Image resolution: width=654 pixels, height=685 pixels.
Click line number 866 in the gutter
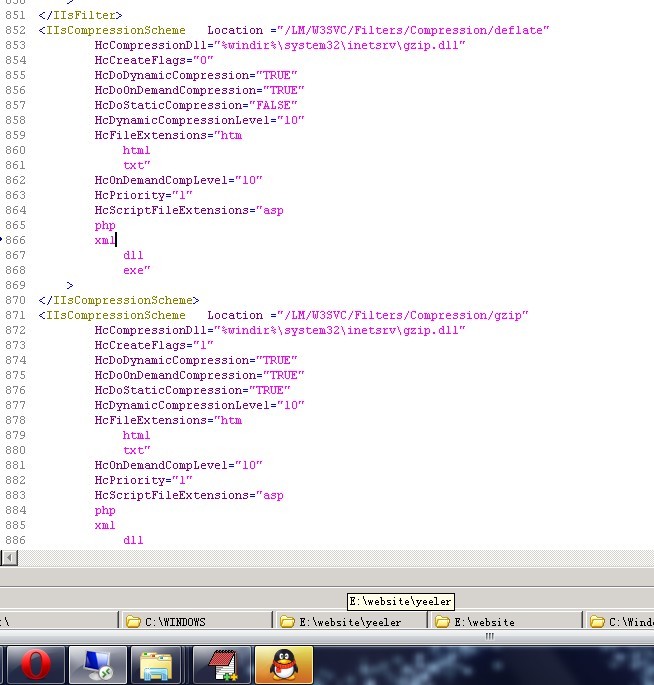click(14, 240)
